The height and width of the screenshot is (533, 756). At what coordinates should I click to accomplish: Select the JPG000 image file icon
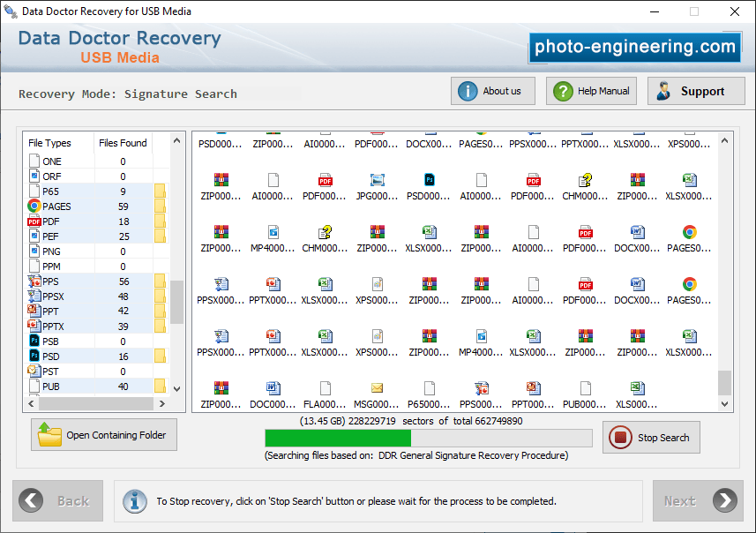(x=377, y=180)
